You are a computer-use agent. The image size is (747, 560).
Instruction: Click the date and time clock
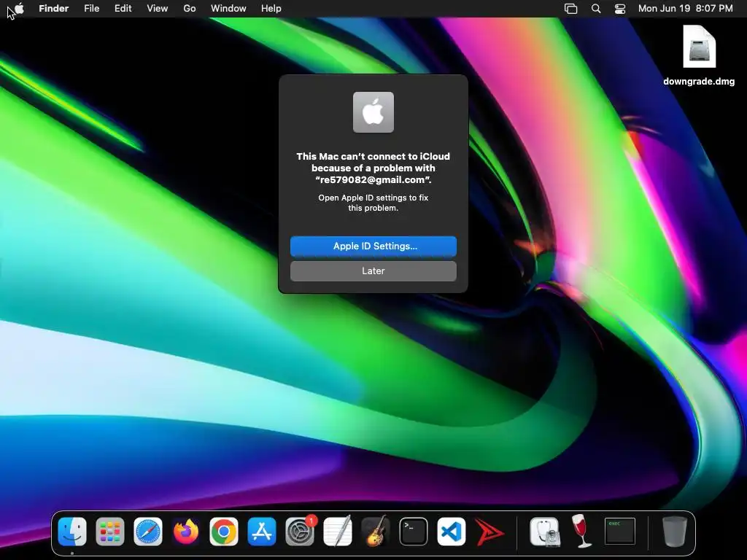(x=686, y=9)
